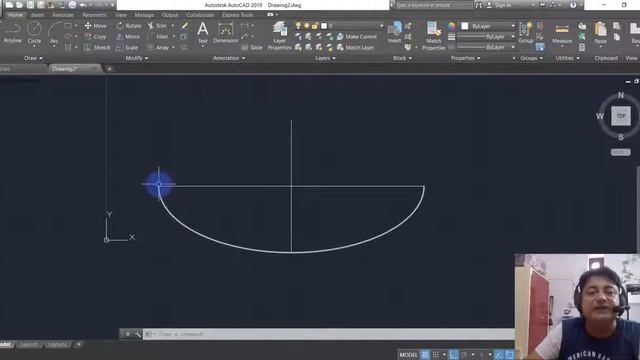Add a new drawing tab with plus
This screenshot has height=360, width=640.
pyautogui.click(x=109, y=69)
